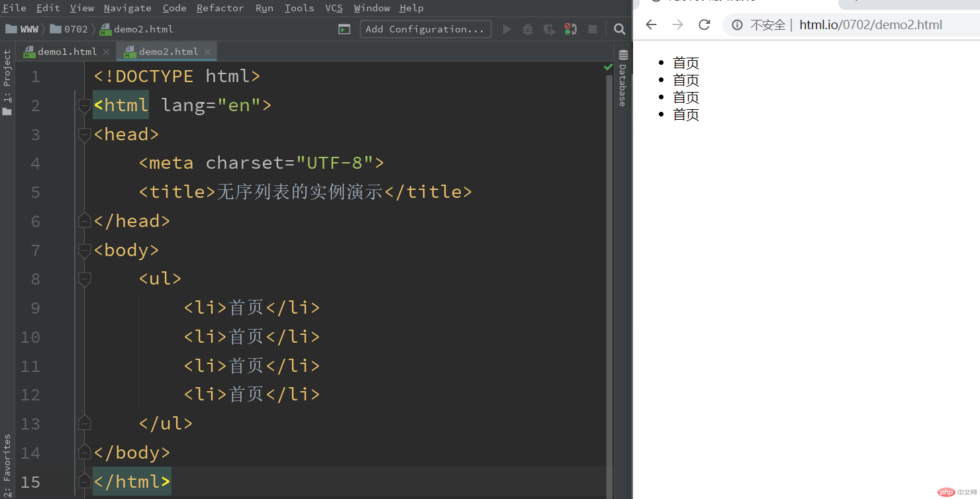
Task: Open the run anything terminal icon
Action: click(344, 29)
